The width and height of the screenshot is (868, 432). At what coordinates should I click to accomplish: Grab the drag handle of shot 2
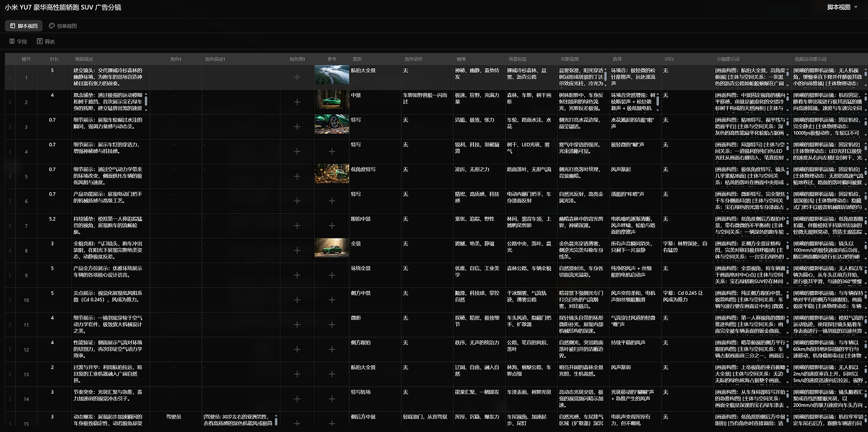click(x=10, y=102)
